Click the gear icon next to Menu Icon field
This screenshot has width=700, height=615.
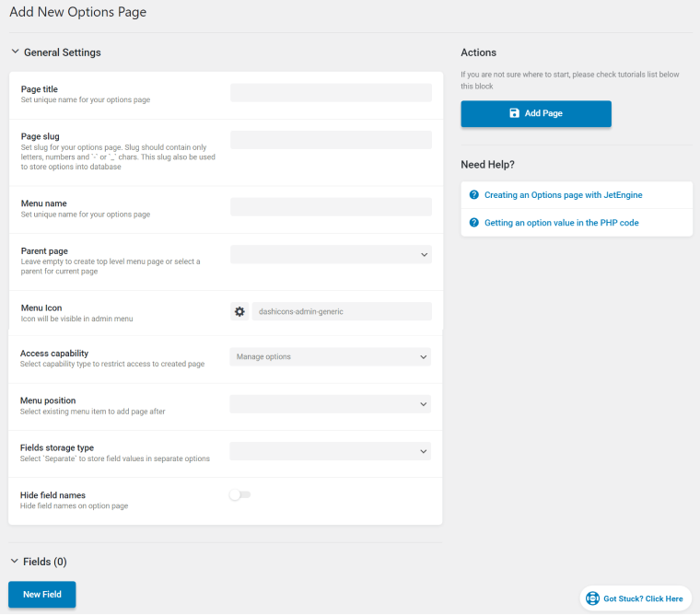(239, 311)
